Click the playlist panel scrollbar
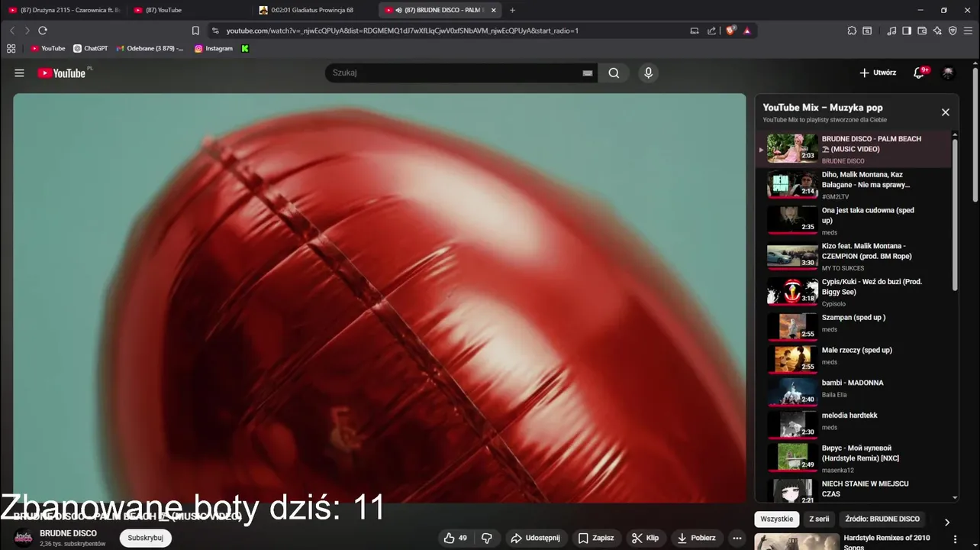This screenshot has width=980, height=550. click(955, 214)
